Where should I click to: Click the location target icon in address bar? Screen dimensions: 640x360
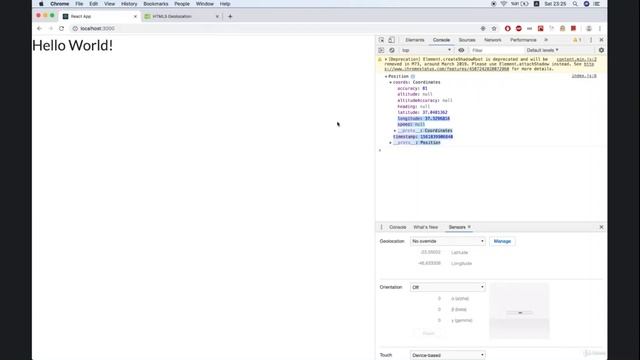pyautogui.click(x=483, y=29)
